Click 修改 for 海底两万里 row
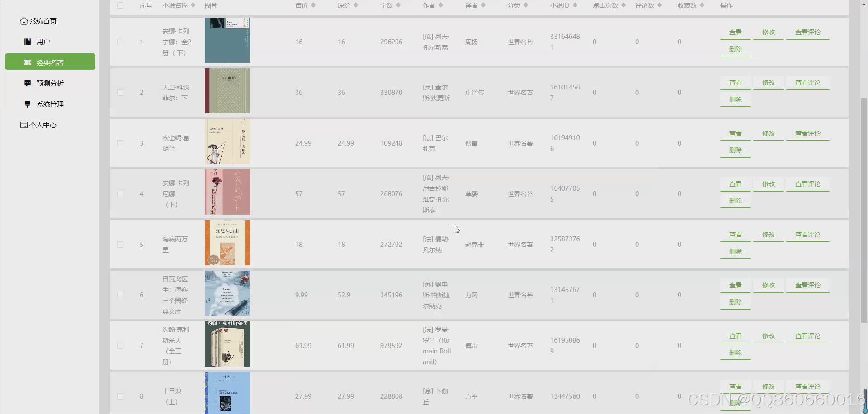868x414 pixels. [x=769, y=235]
